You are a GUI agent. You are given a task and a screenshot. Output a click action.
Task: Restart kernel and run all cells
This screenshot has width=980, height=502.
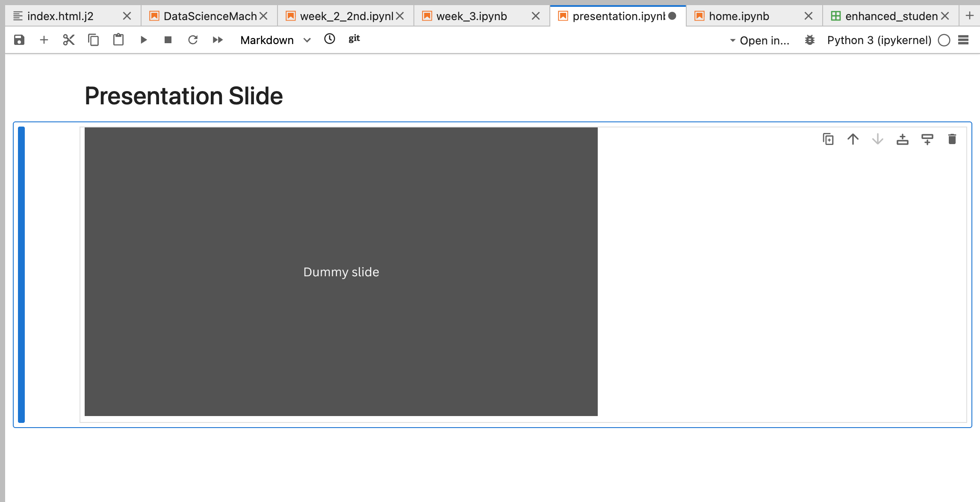218,40
